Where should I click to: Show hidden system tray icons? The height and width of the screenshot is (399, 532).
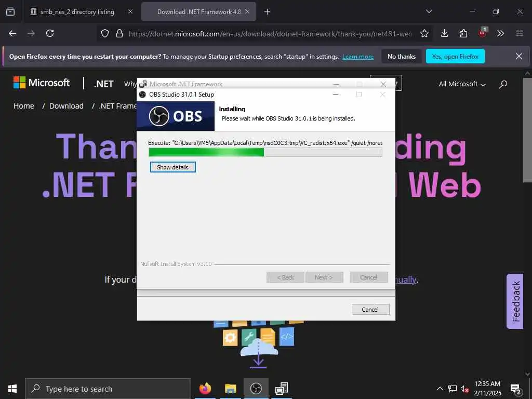pyautogui.click(x=440, y=389)
